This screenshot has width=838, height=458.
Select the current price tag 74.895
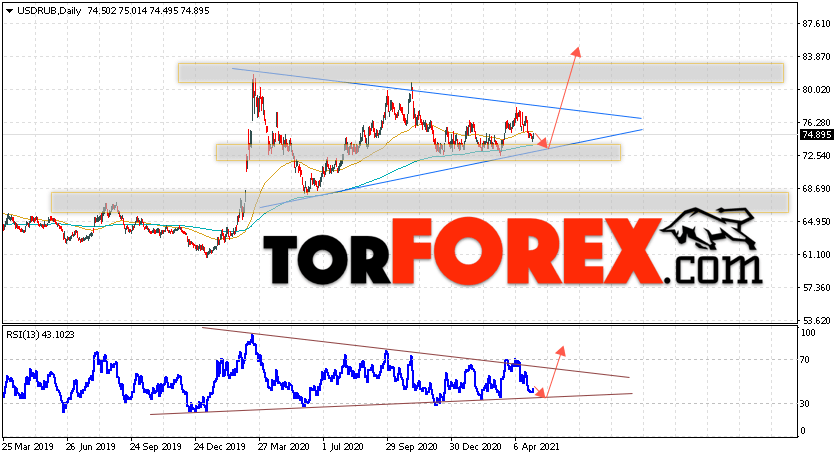pyautogui.click(x=816, y=135)
